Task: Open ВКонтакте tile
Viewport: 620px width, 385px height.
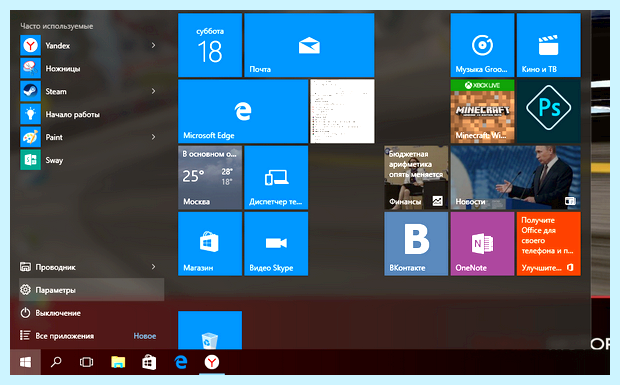Action: click(416, 243)
